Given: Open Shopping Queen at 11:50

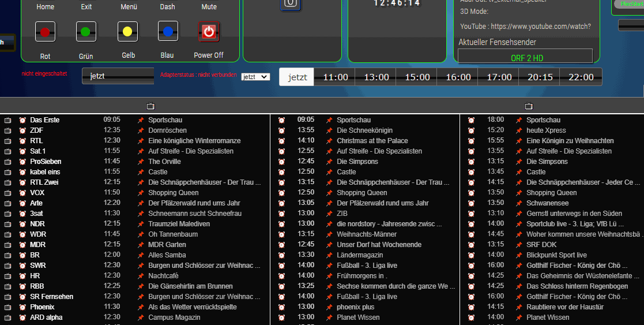Looking at the screenshot, I should click(174, 193).
